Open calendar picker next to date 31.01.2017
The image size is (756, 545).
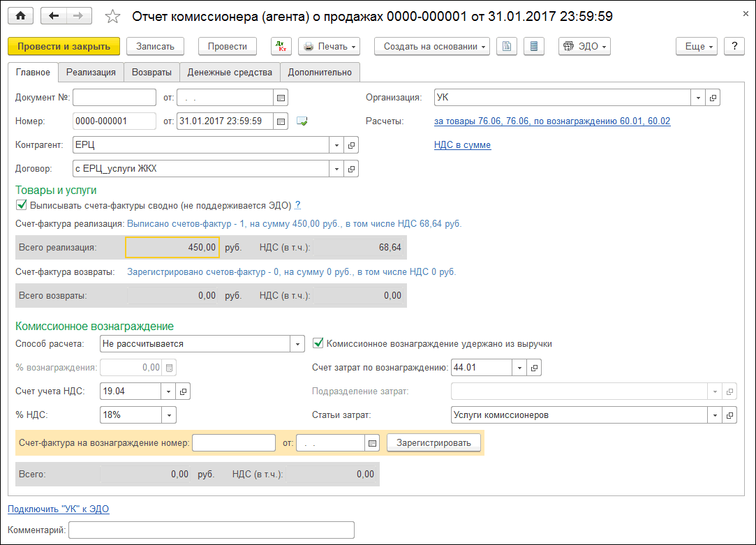(x=281, y=121)
